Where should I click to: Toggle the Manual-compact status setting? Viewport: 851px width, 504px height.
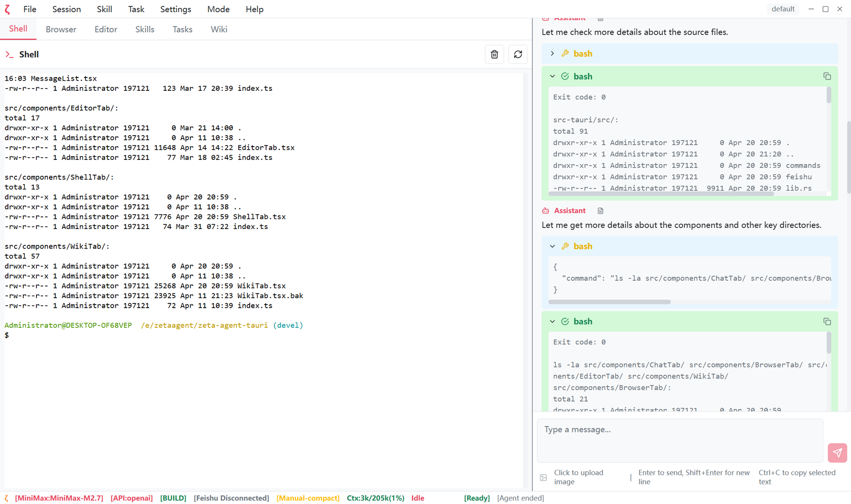308,498
